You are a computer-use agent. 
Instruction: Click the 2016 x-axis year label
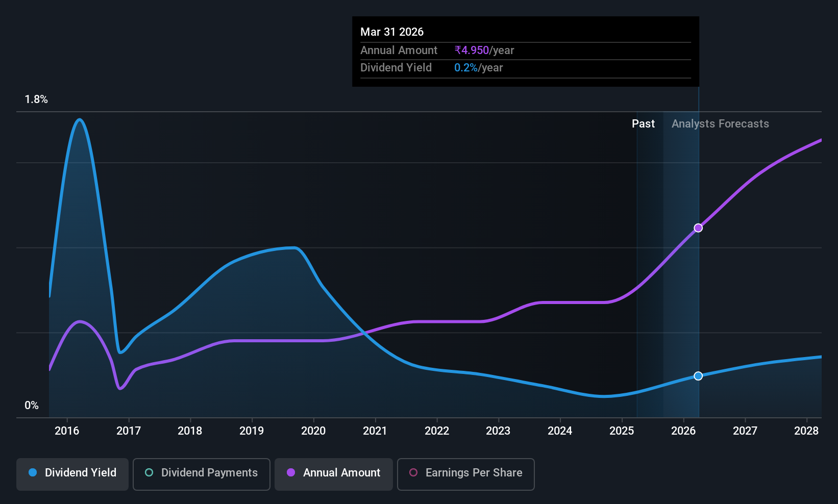67,431
